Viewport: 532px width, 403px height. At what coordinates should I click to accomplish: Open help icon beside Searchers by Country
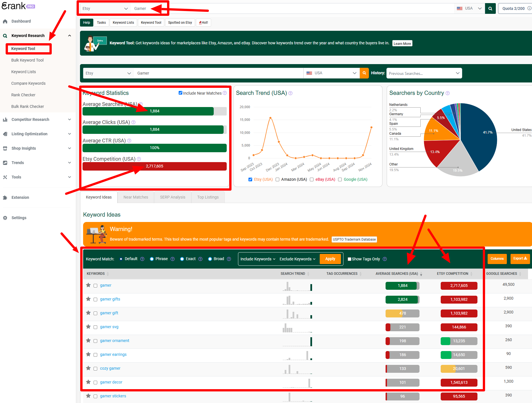pos(447,93)
